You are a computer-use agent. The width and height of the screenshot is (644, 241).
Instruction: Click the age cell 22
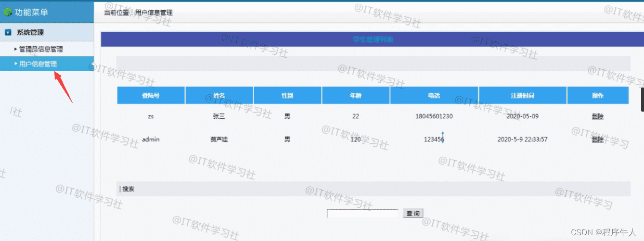point(356,116)
